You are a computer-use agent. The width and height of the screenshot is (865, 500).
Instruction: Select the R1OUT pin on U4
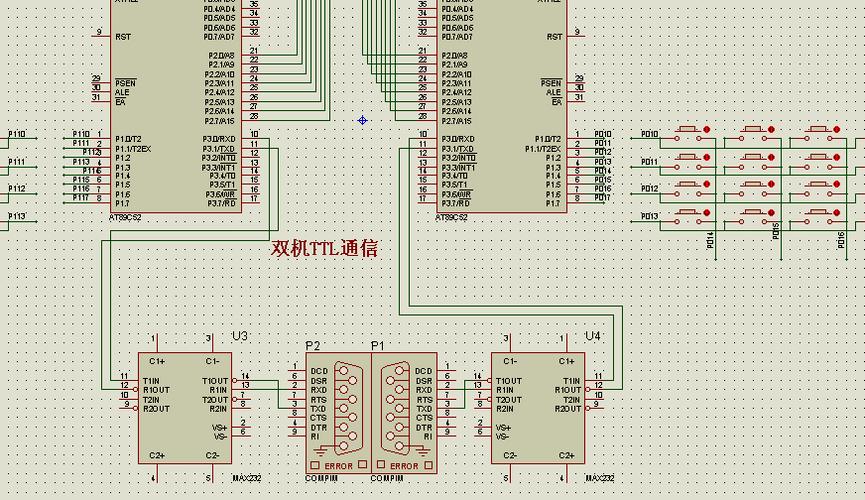click(568, 390)
